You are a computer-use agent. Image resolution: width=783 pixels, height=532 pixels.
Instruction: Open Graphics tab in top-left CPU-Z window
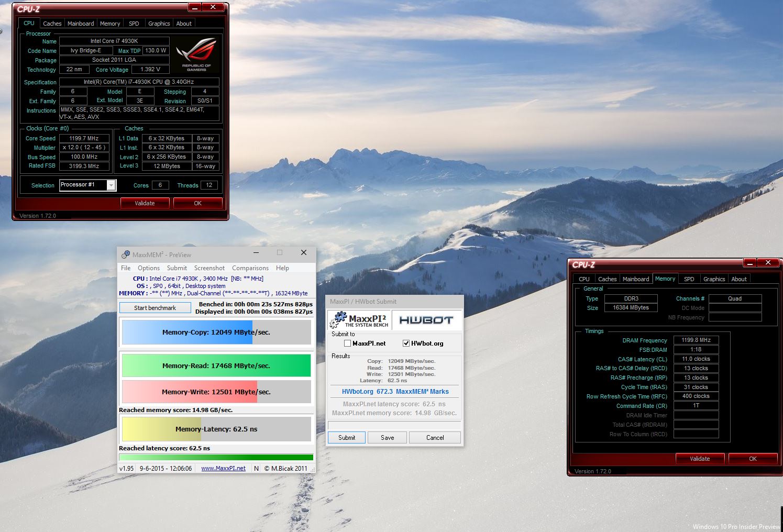pyautogui.click(x=159, y=24)
